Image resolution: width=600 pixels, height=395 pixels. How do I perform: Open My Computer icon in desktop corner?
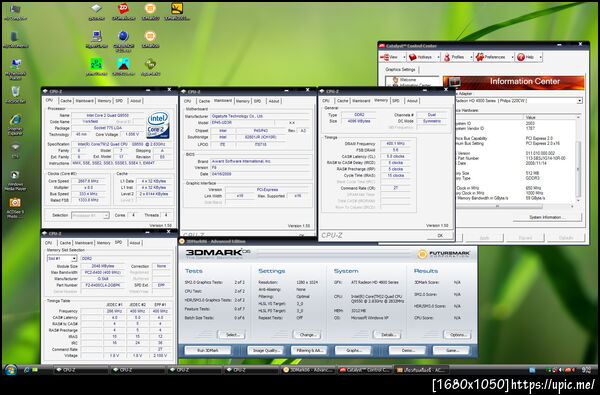coord(15,11)
